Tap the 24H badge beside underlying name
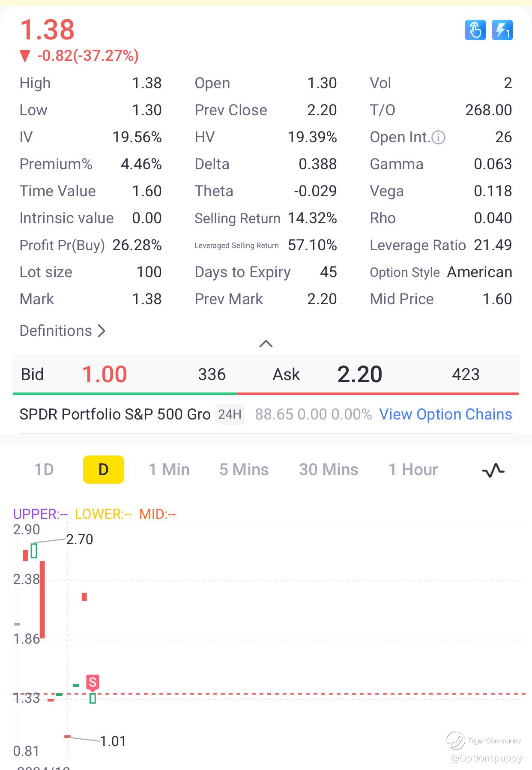This screenshot has height=770, width=532. click(230, 414)
